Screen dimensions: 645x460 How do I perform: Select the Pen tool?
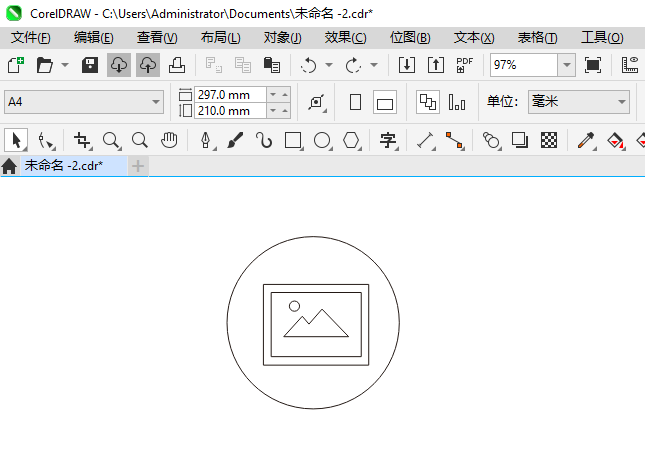[206, 141]
